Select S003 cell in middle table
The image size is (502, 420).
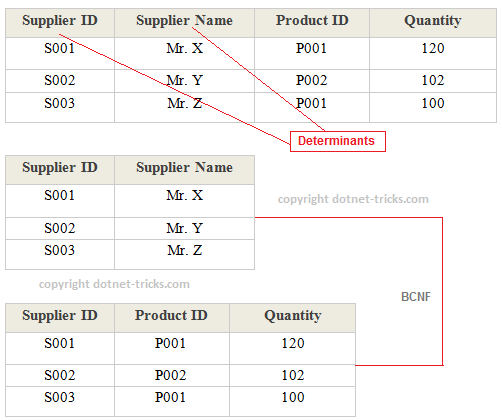[x=60, y=254]
